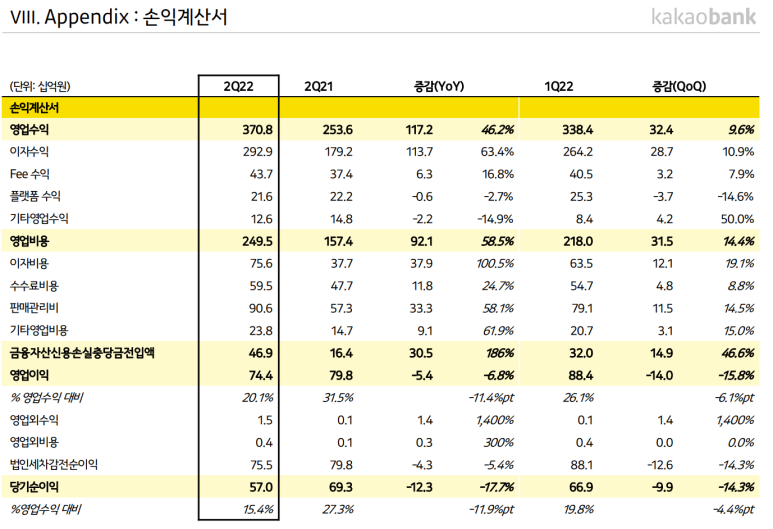This screenshot has height=529, width=773.
Task: Select the '2Q22' column header
Action: click(239, 86)
